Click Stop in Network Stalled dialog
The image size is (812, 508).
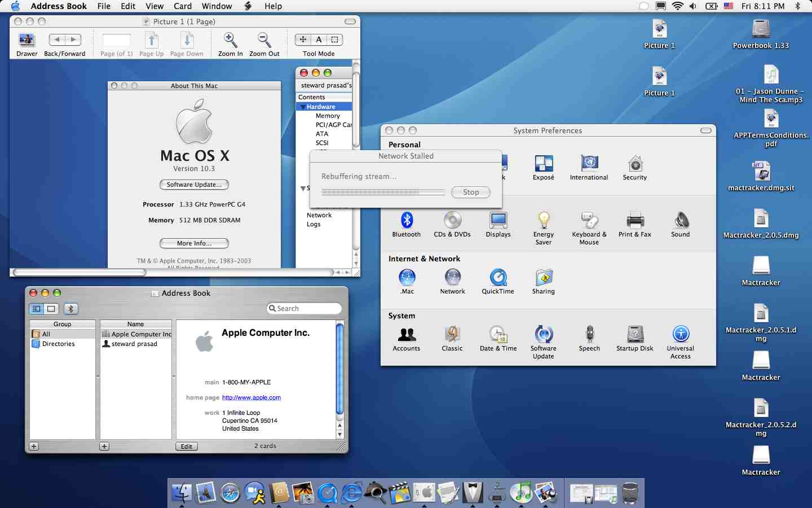(x=471, y=192)
